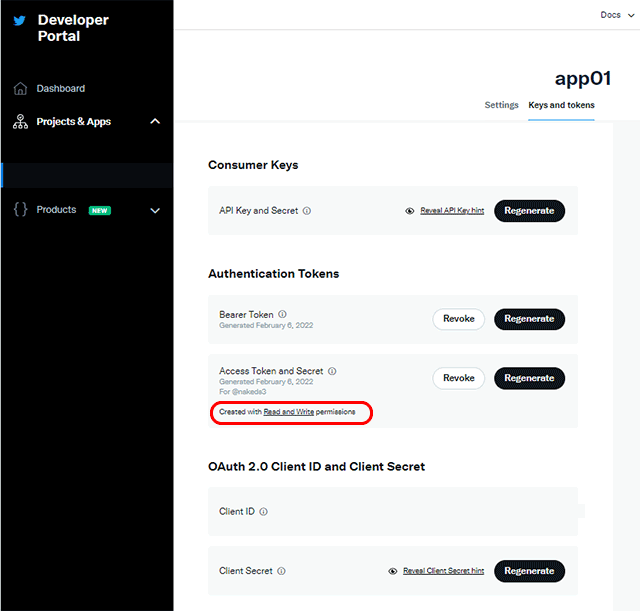Open Dashboard in the sidebar
The image size is (640, 611).
(61, 89)
